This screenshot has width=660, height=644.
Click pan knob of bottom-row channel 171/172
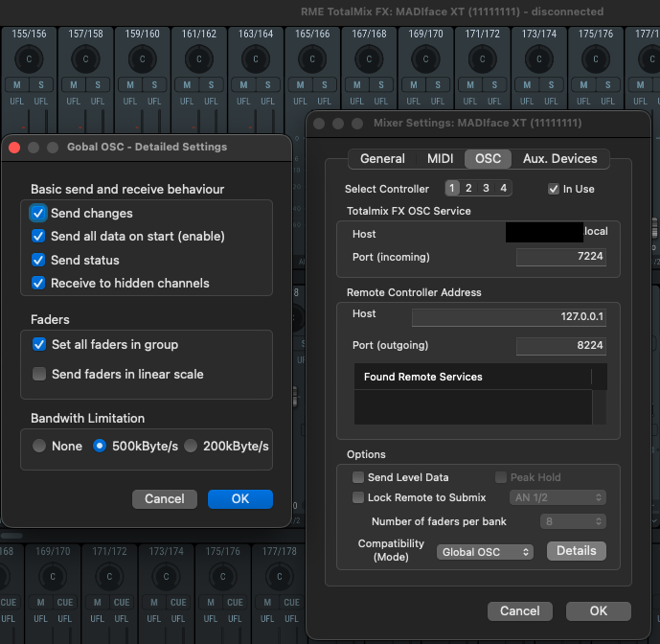tap(109, 576)
